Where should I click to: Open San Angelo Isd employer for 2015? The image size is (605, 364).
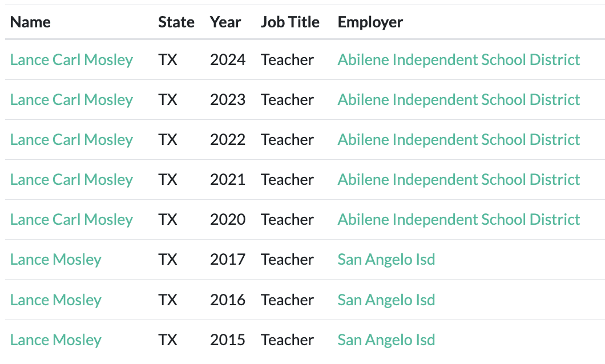[x=386, y=340]
